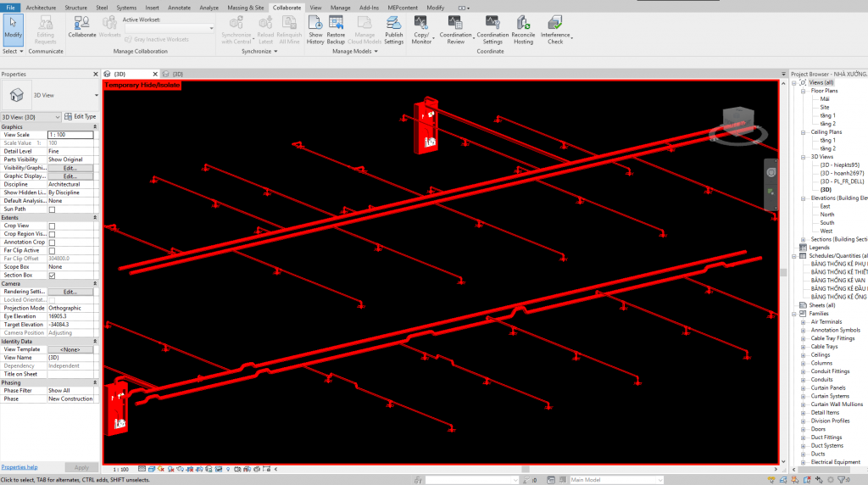Click Graphic Display Options Edit button
Image resolution: width=868 pixels, height=485 pixels.
[70, 176]
